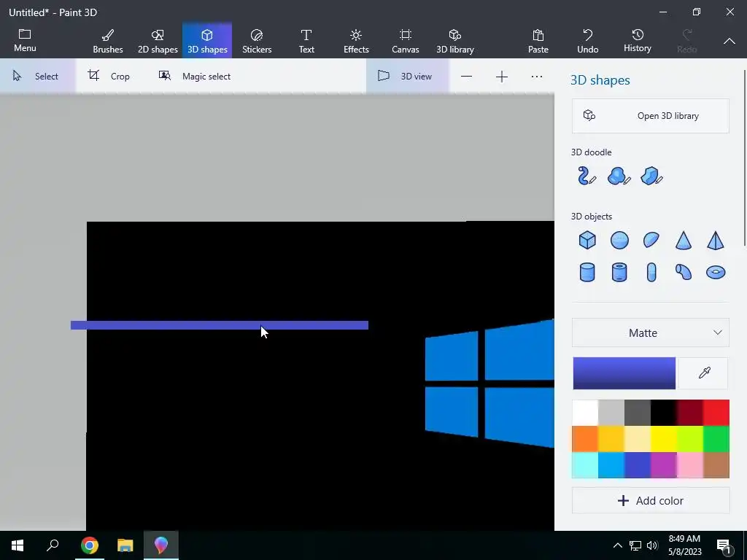This screenshot has width=747, height=560.
Task: Show hidden system tray icons
Action: click(617, 545)
